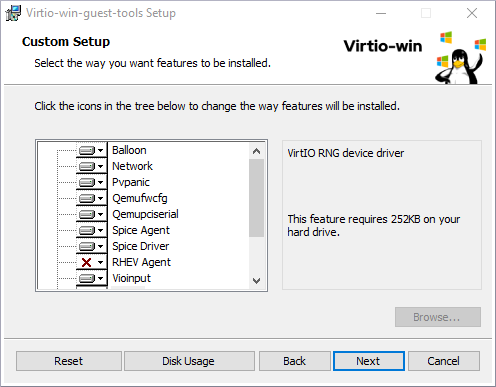Open install-state dropdown icon for Balloon

click(x=92, y=150)
